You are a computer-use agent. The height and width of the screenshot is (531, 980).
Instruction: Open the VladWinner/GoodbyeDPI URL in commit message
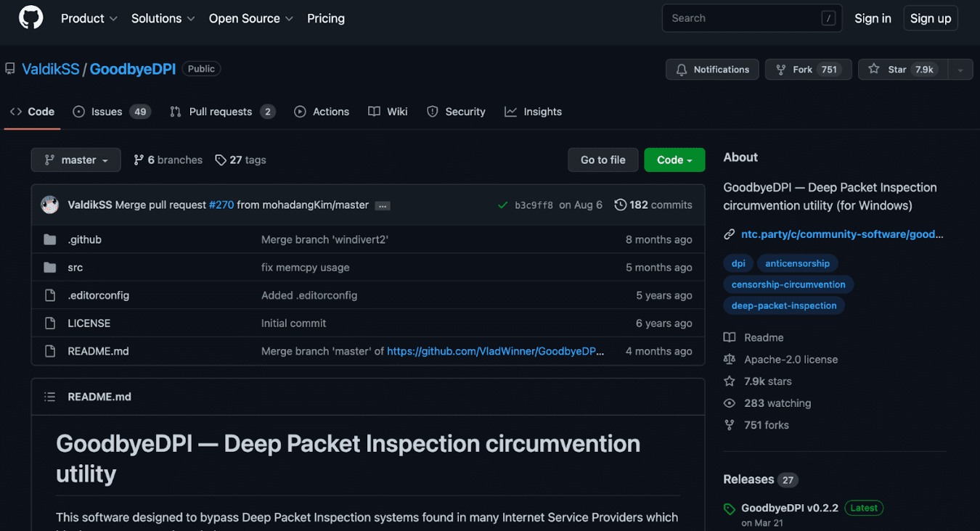pos(496,351)
